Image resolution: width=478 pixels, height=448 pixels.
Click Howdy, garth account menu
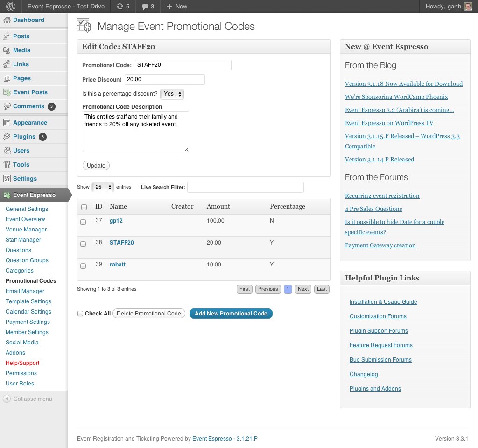tap(449, 7)
